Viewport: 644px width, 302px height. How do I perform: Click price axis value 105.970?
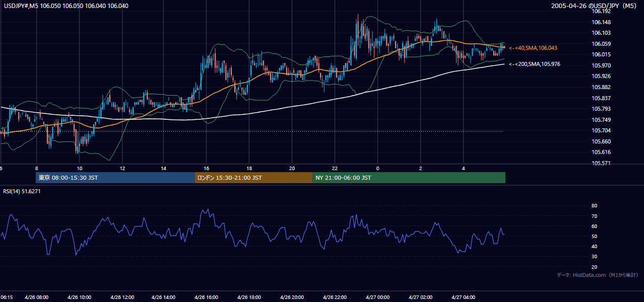coord(601,65)
